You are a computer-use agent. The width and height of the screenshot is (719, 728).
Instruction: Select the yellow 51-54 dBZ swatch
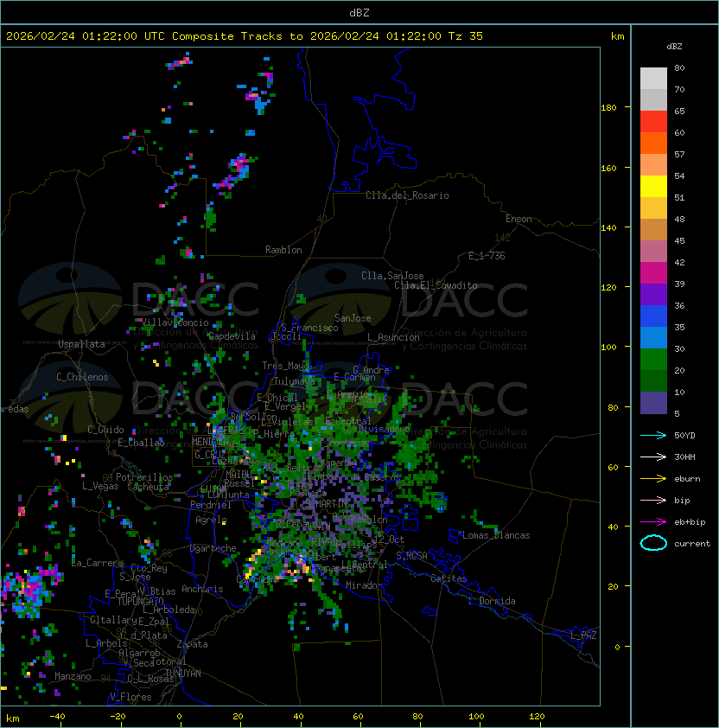coord(653,187)
